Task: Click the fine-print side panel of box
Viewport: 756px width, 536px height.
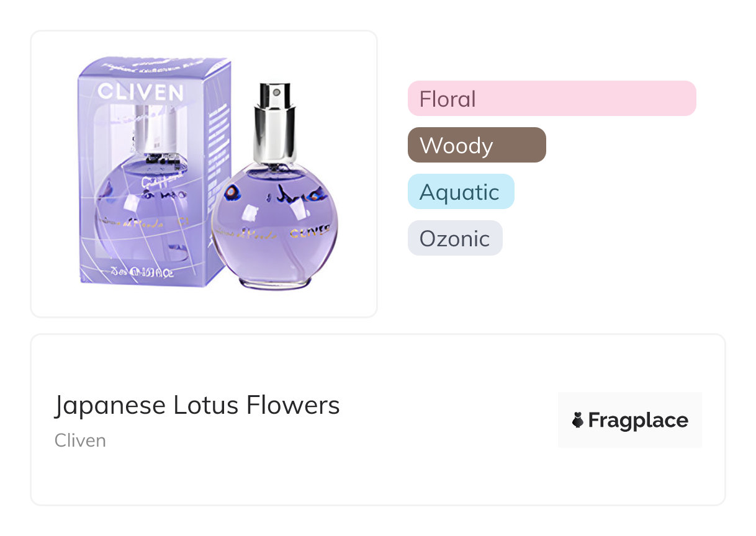Action: (218, 143)
